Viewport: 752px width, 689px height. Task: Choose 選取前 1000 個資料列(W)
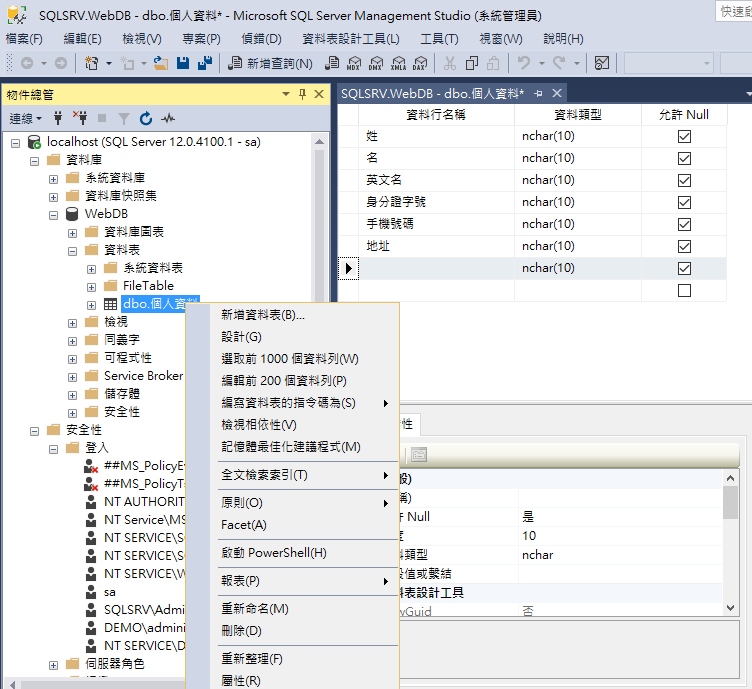pos(304,359)
